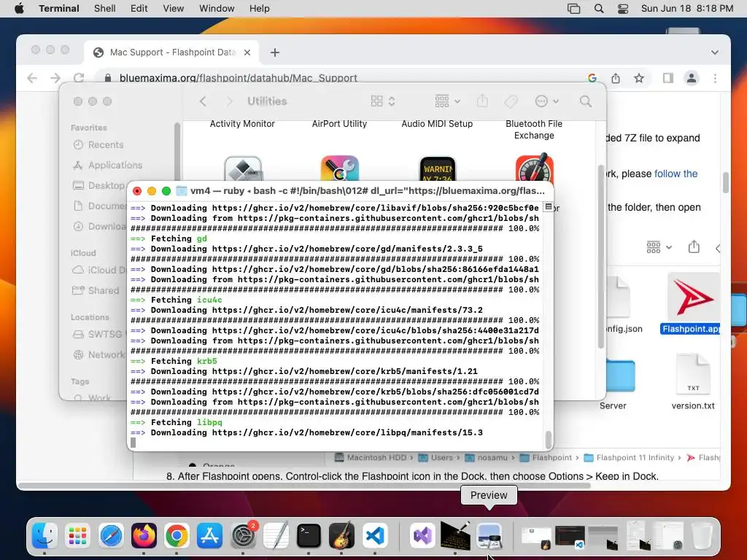
Task: Click the Flashpoint.app icon on webpage
Action: click(x=694, y=297)
